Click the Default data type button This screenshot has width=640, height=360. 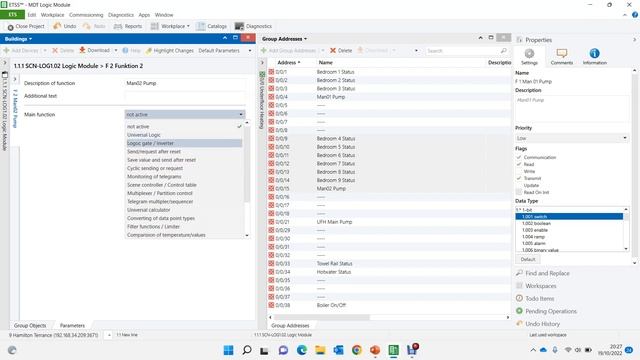point(528,259)
